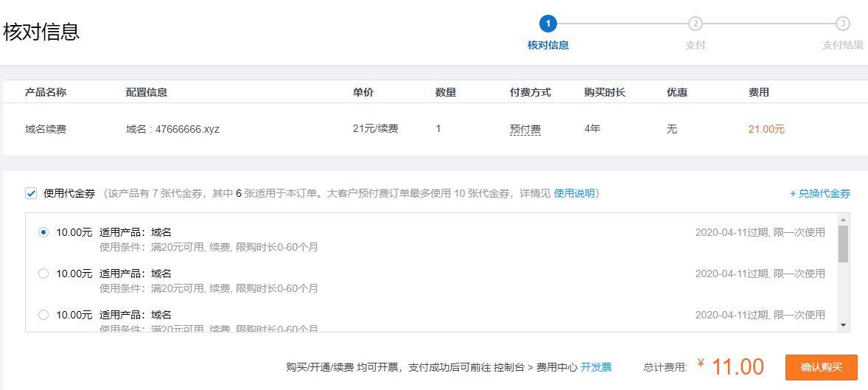Select the third 10.00元 voucher radio button
Screen dimensions: 868x390
(x=43, y=315)
